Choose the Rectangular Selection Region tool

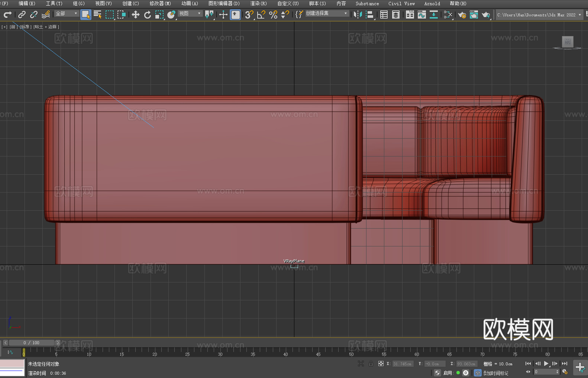pyautogui.click(x=110, y=14)
